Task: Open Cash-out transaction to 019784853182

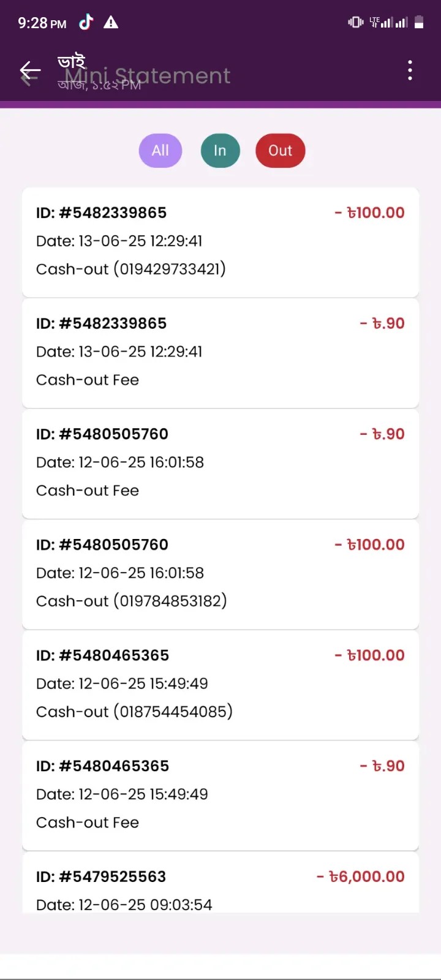Action: pyautogui.click(x=221, y=575)
